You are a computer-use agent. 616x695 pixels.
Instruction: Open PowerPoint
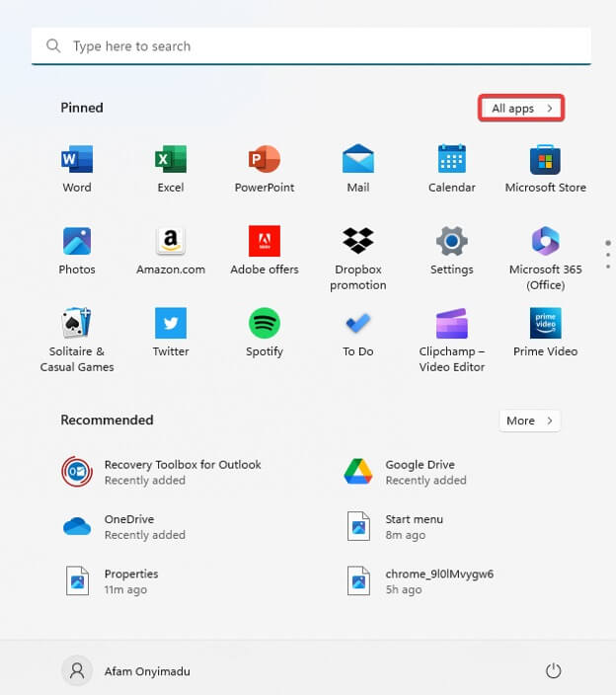[x=265, y=169]
